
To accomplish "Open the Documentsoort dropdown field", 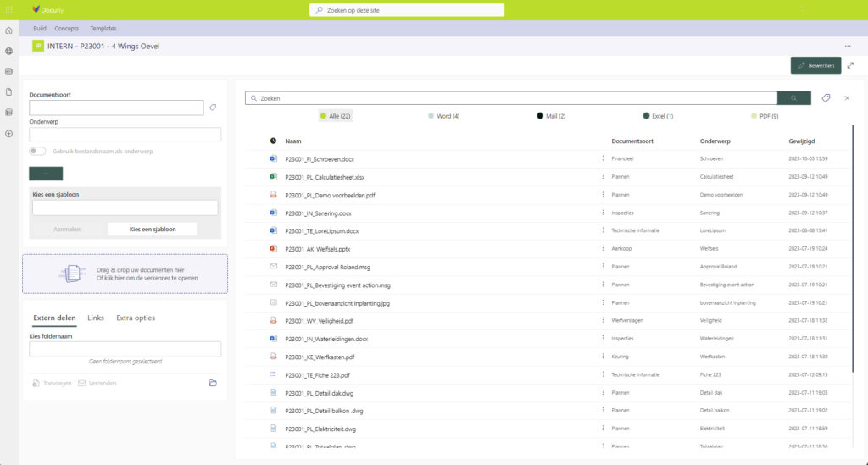I will [116, 108].
